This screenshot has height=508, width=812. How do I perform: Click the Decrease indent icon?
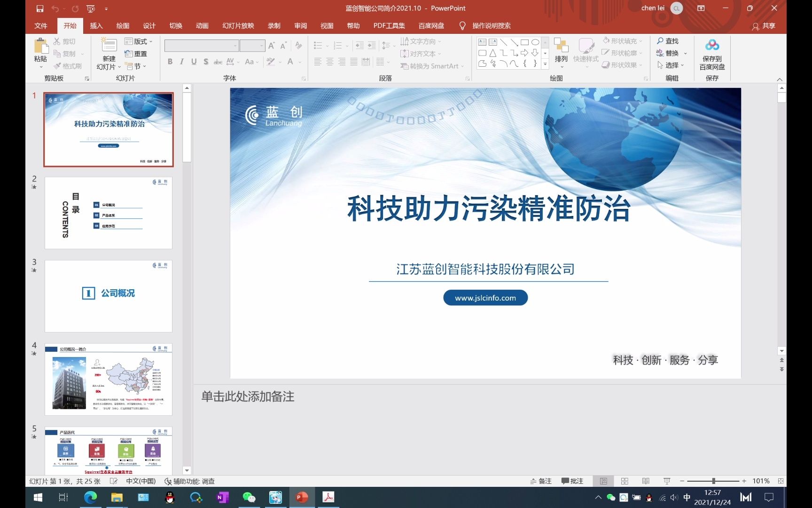point(359,46)
